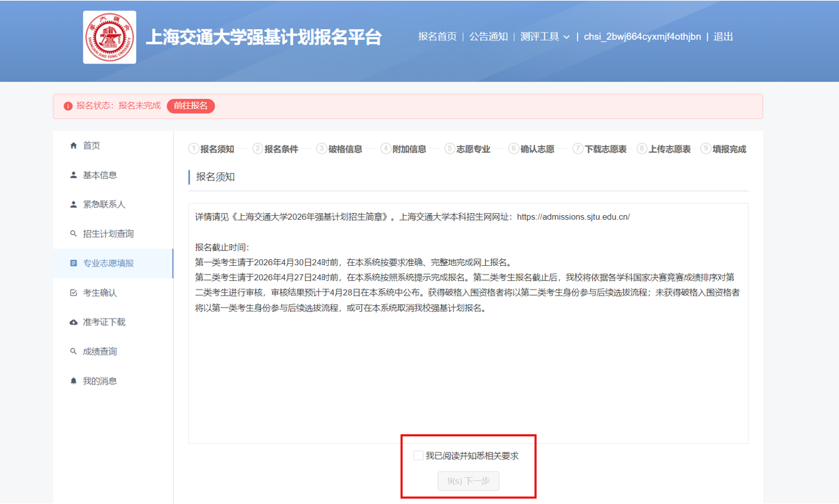Click the check icon beside 考生确认

[74, 293]
